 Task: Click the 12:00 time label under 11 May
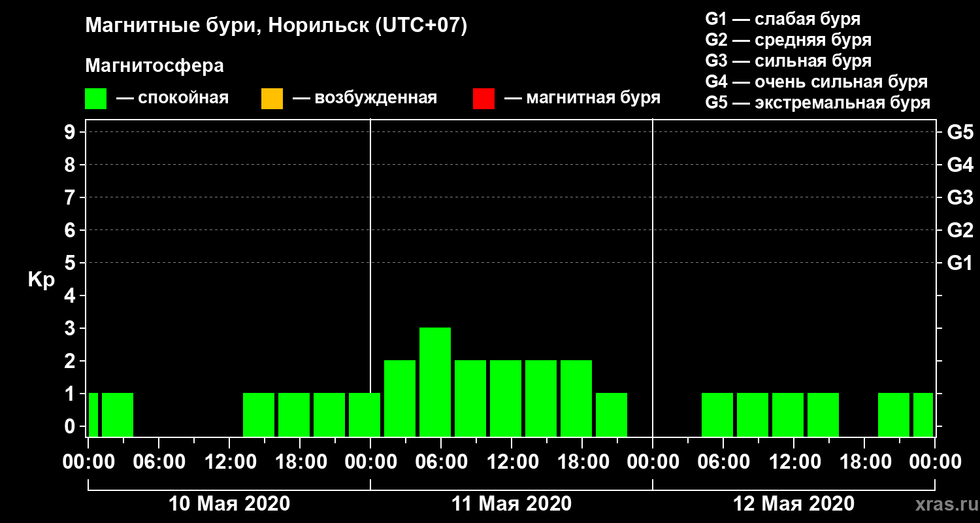tap(512, 462)
